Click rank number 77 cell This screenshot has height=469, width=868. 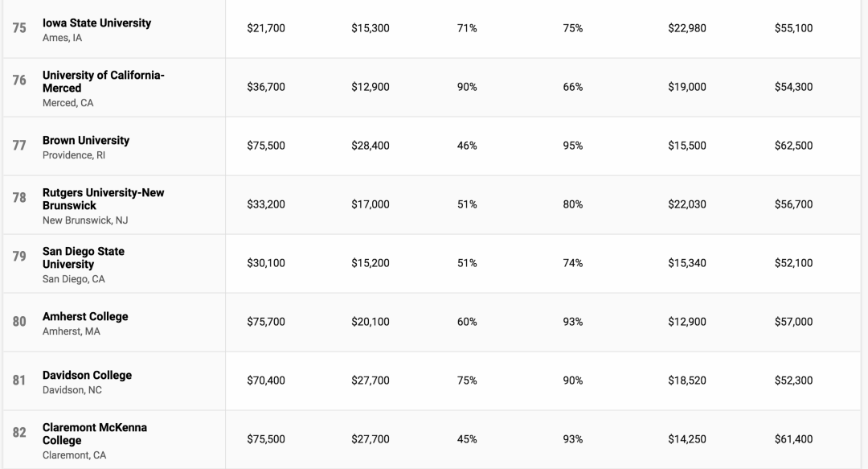(19, 146)
